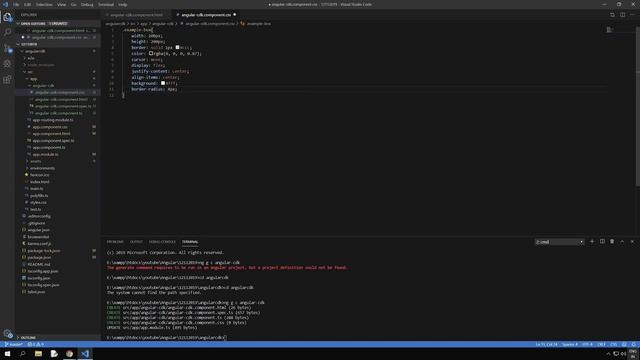Click the split editor icon at top right
The width and height of the screenshot is (640, 360).
(x=622, y=15)
